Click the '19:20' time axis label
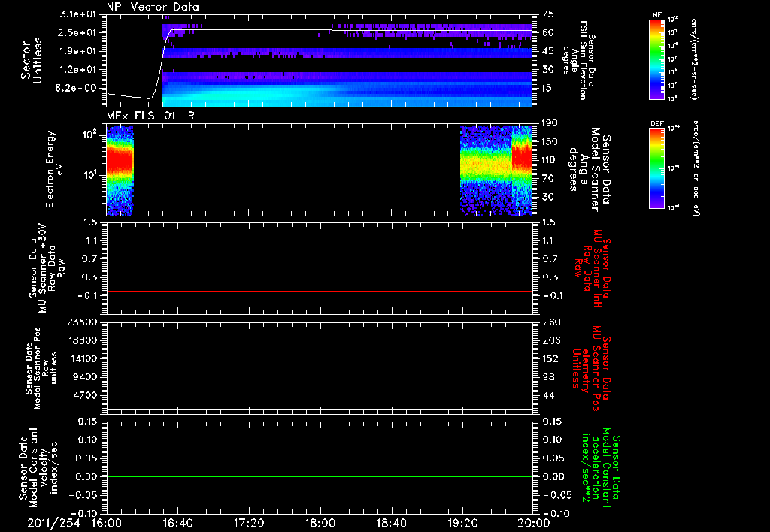The height and width of the screenshot is (532, 770). click(462, 523)
